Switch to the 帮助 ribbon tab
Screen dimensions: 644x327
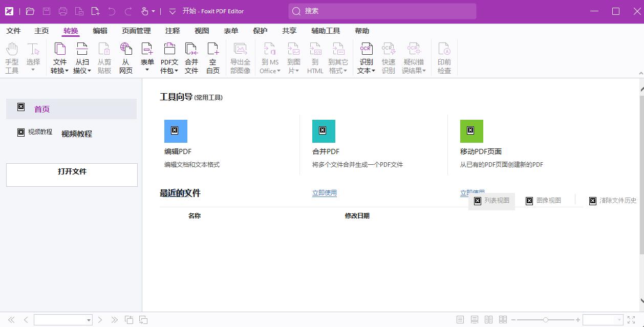(362, 31)
